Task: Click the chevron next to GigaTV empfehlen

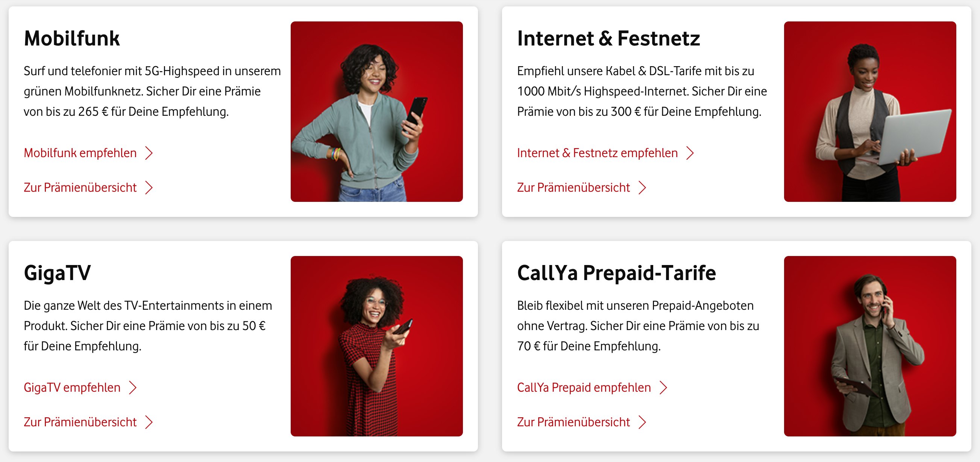Action: coord(134,388)
